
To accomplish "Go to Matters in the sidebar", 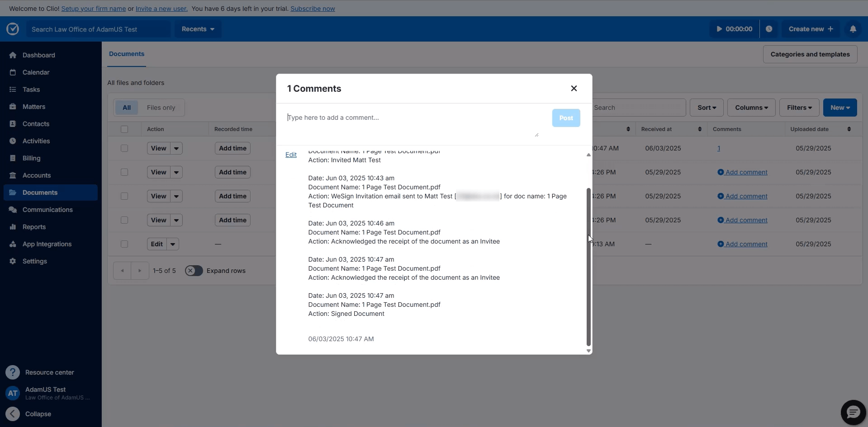I will [x=34, y=107].
